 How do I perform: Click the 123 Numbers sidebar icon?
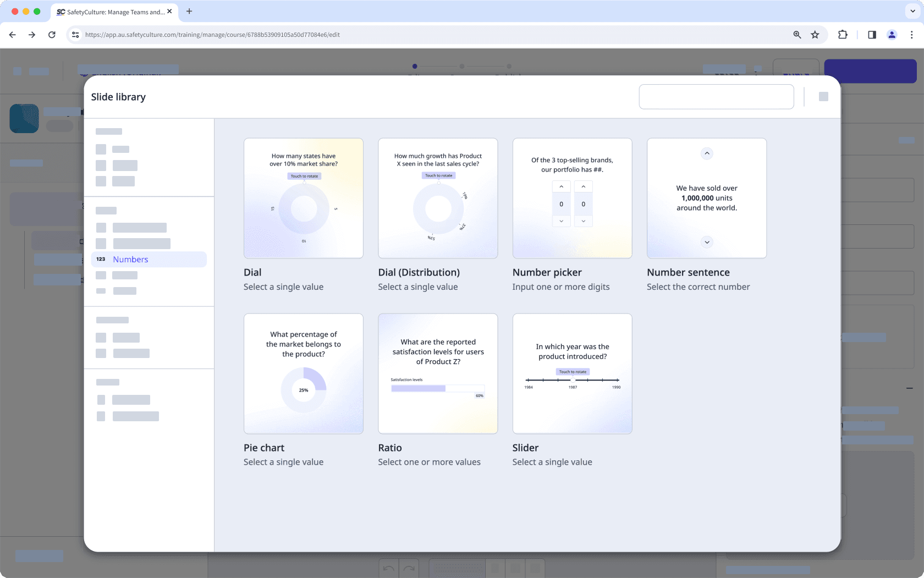click(x=101, y=259)
